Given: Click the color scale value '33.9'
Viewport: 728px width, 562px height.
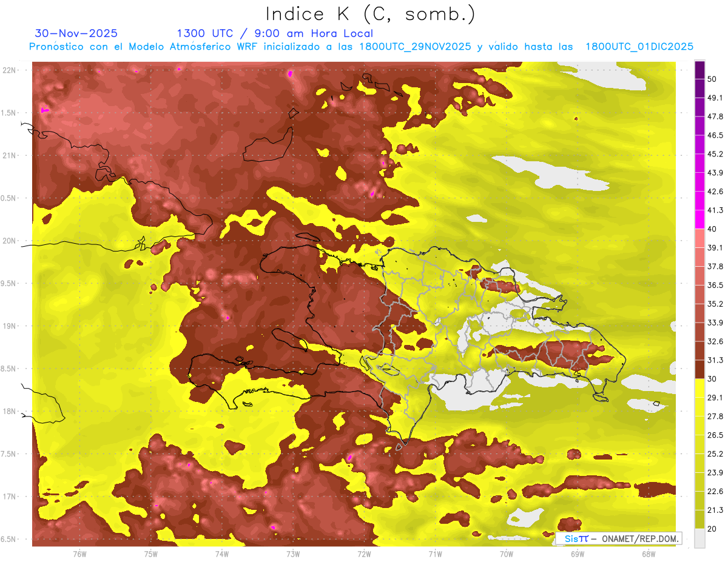Looking at the screenshot, I should click(x=716, y=323).
